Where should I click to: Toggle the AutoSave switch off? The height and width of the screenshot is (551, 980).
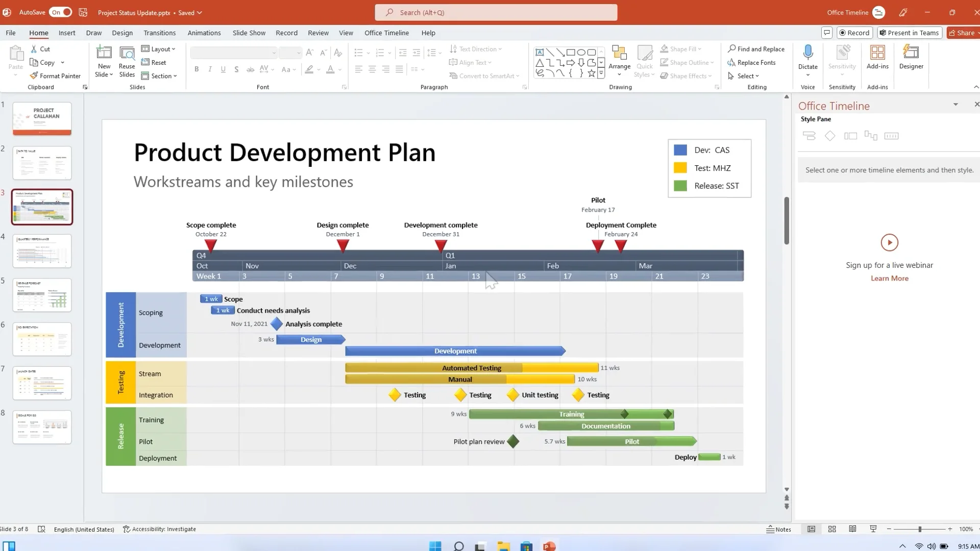pyautogui.click(x=60, y=12)
